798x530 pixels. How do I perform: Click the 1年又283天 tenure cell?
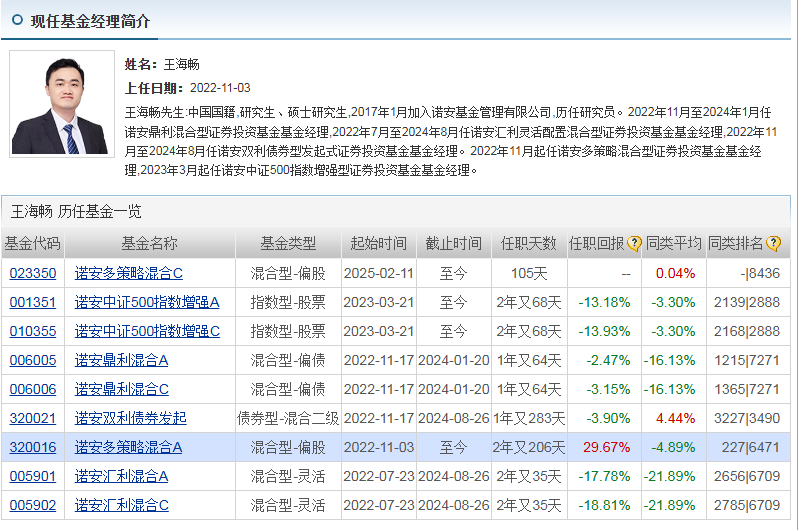529,419
